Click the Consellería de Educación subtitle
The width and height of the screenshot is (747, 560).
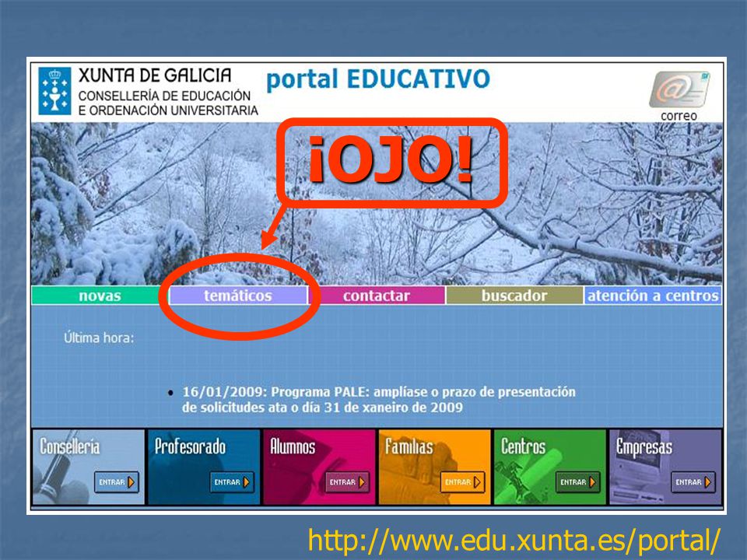click(168, 103)
